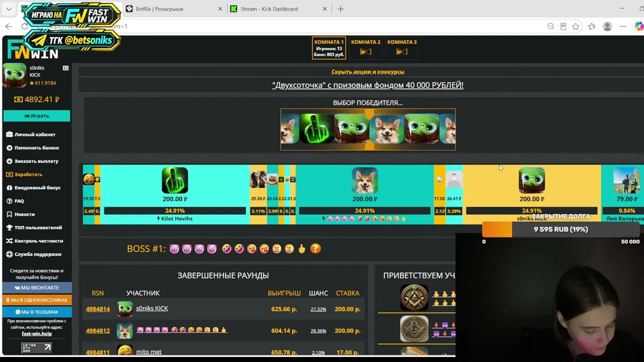Click the zoom magnifier icon in address bar
Screen dimensions: 644x362
click(x=550, y=26)
